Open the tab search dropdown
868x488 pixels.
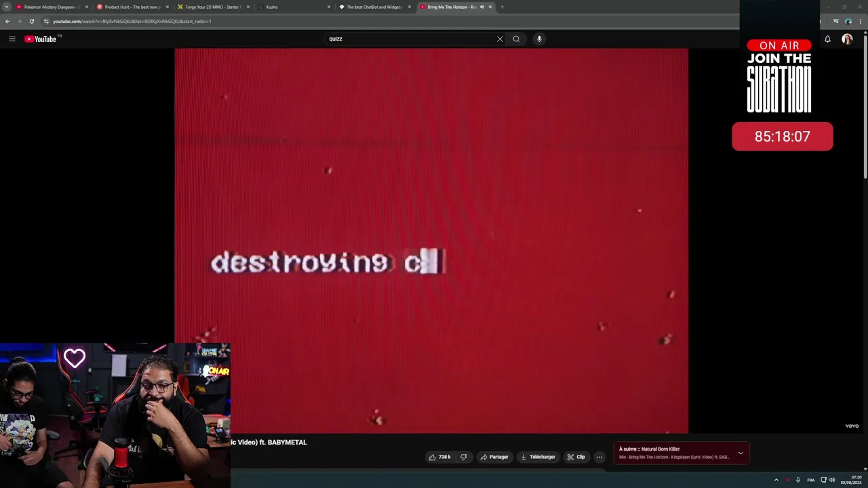point(7,7)
